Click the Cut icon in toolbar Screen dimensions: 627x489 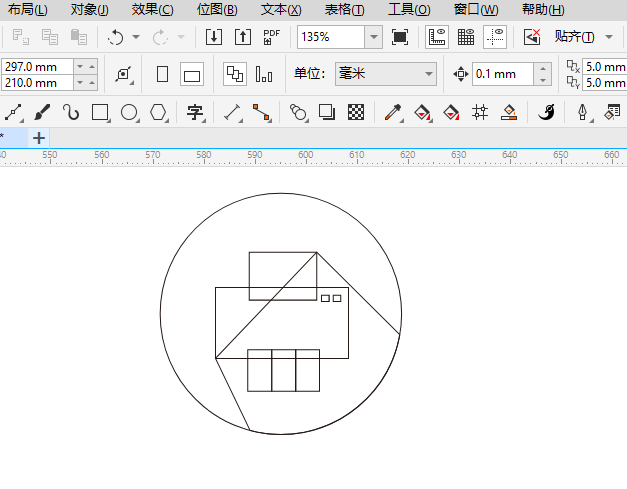coord(20,37)
